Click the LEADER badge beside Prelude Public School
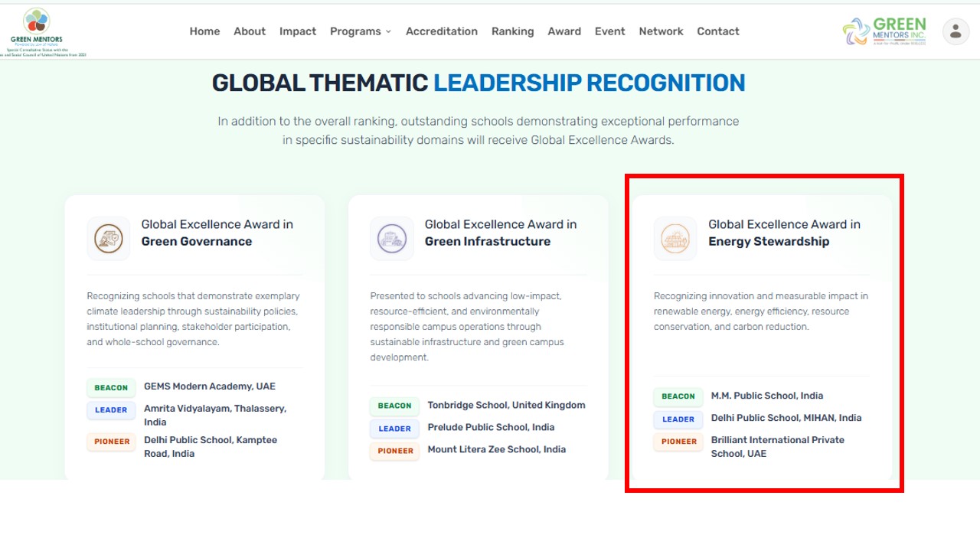 tap(395, 429)
